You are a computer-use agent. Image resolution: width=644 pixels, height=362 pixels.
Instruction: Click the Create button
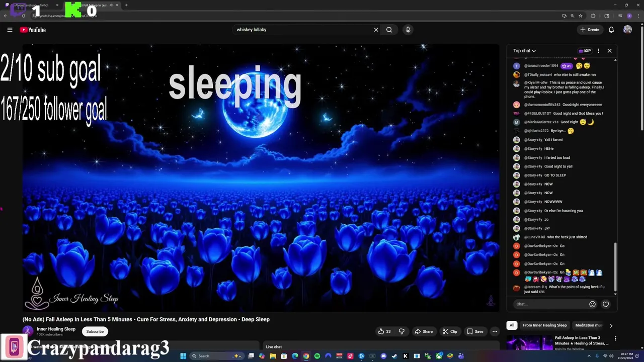click(590, 30)
